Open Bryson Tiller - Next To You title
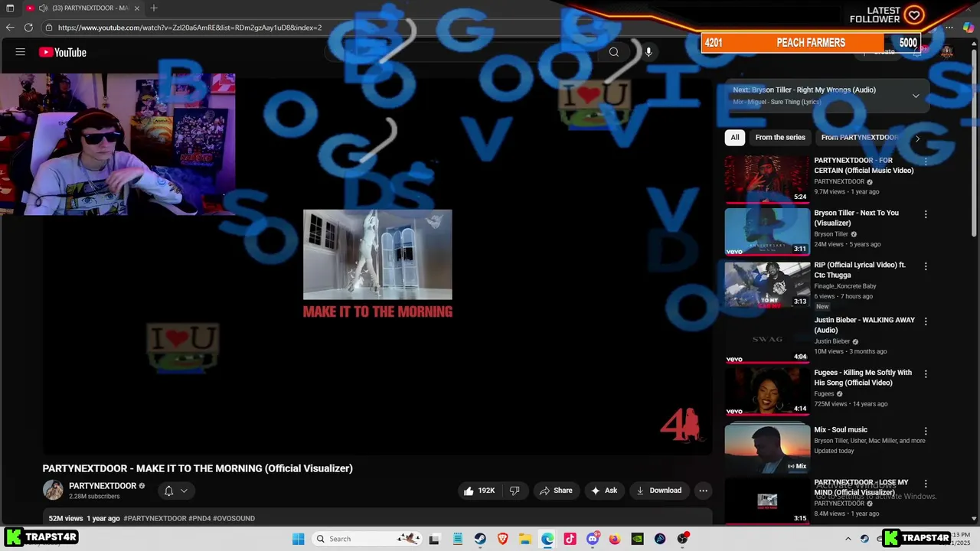The width and height of the screenshot is (980, 551). tap(856, 218)
